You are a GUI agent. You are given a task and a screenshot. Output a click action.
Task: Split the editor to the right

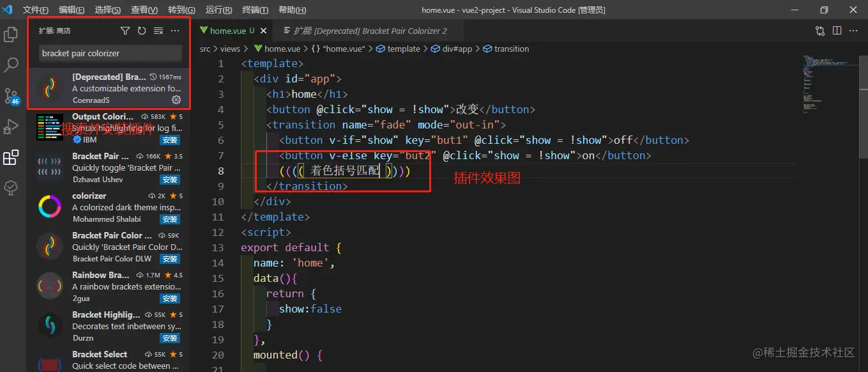pyautogui.click(x=837, y=31)
